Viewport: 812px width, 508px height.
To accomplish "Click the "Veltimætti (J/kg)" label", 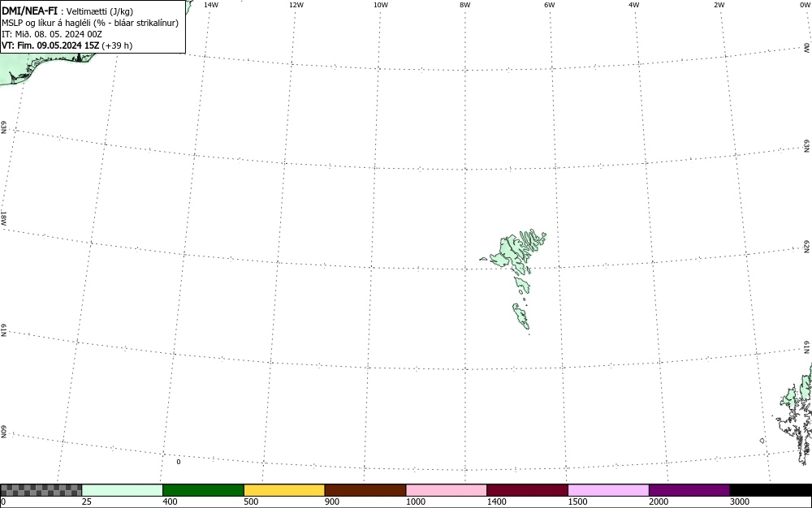I will (100, 11).
